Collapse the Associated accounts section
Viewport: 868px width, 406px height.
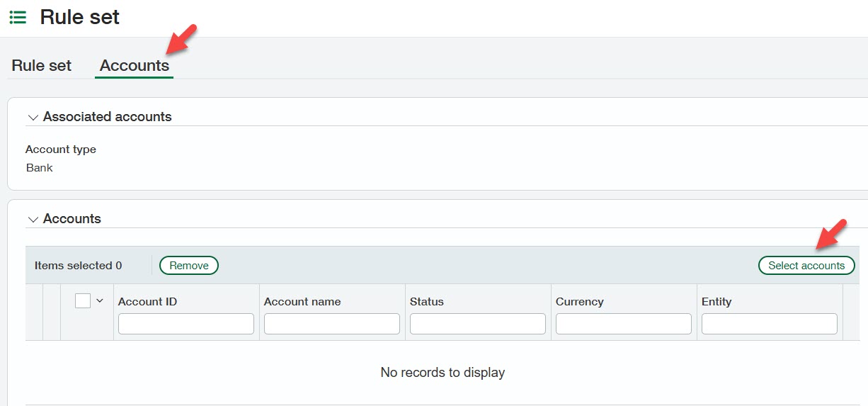[x=33, y=117]
